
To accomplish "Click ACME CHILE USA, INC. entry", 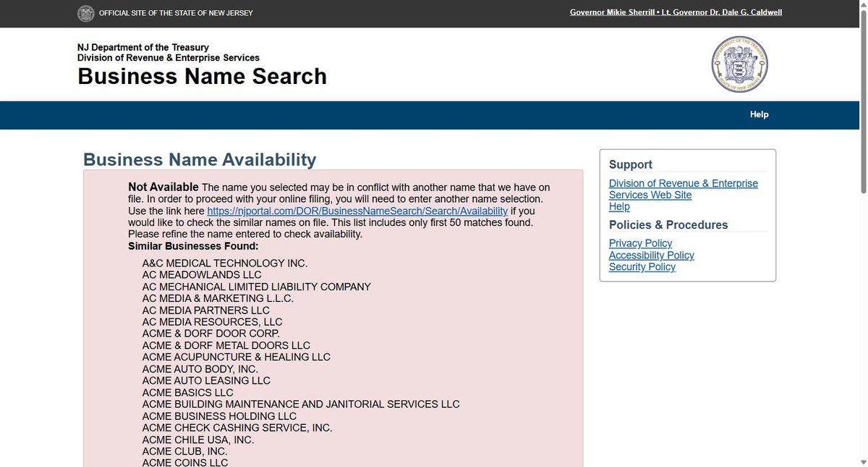I will pos(198,439).
